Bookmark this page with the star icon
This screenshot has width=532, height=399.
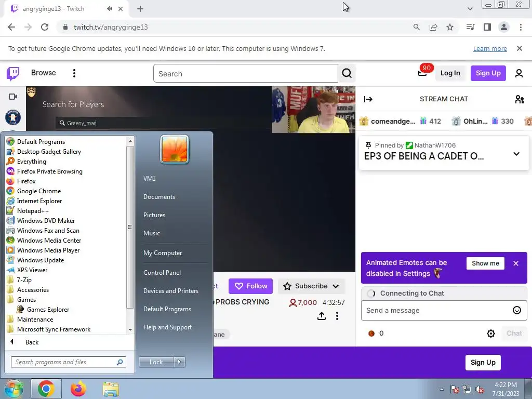[x=450, y=27]
